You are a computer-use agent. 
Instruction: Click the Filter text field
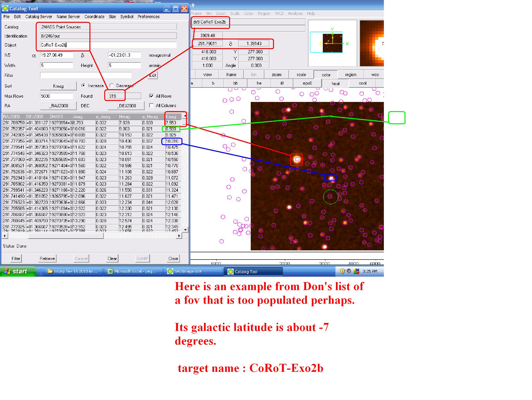[86, 75]
